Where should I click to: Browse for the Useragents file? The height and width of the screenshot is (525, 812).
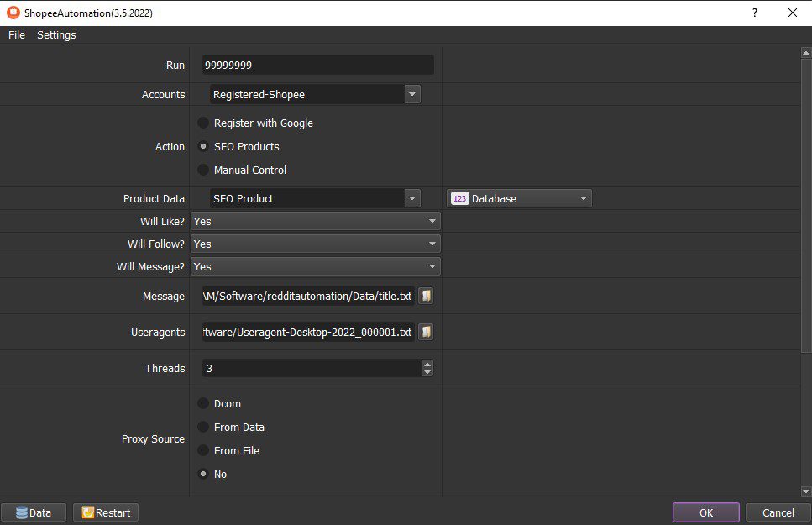(x=426, y=332)
